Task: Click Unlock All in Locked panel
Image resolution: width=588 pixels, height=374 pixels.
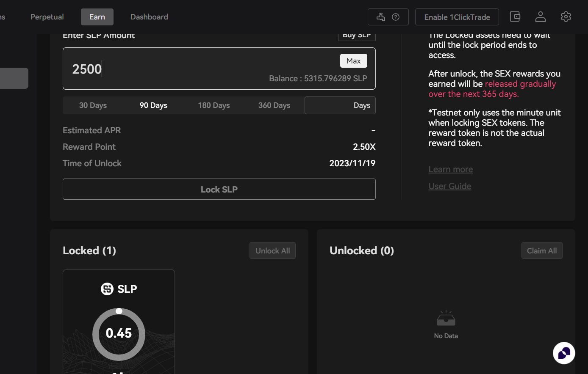Action: pos(272,251)
